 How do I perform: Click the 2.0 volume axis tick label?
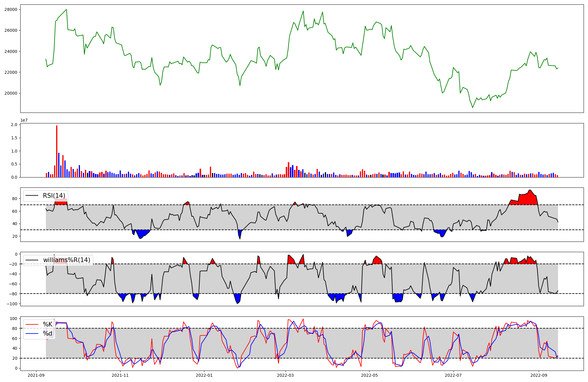point(14,125)
